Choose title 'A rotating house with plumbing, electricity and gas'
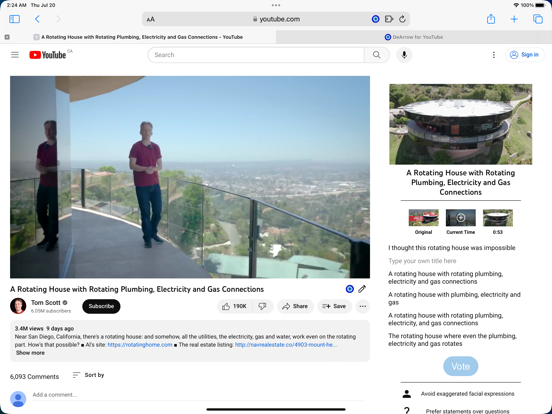 point(454,298)
